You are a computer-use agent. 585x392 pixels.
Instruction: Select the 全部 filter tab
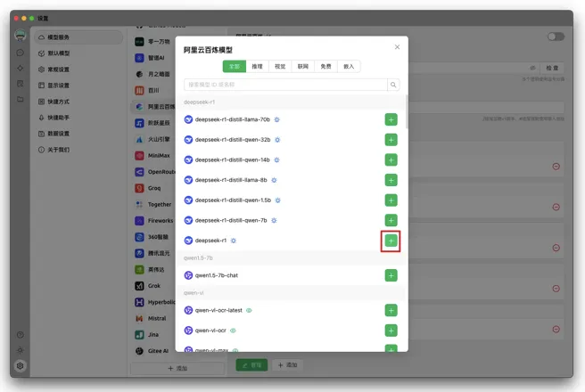[x=235, y=66]
